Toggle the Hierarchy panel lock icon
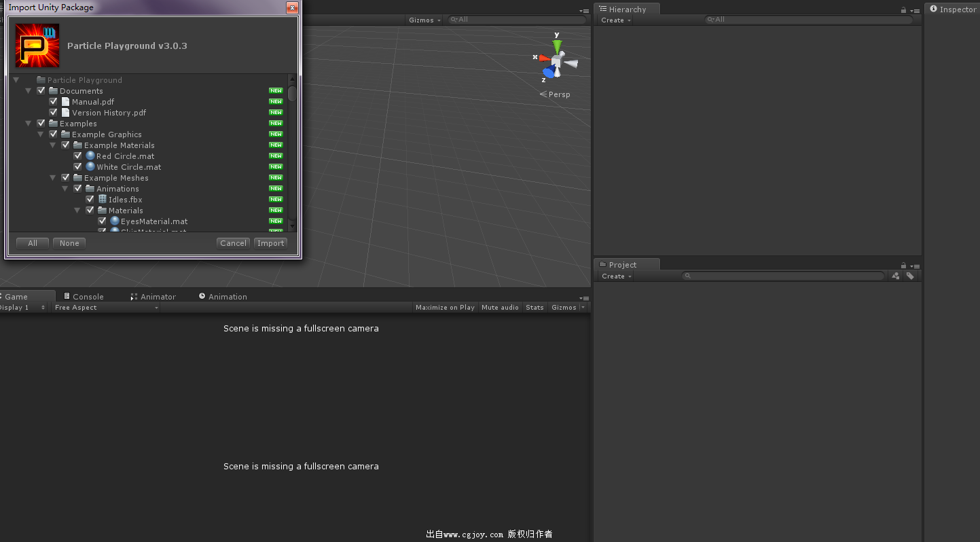This screenshot has width=980, height=542. tap(903, 10)
